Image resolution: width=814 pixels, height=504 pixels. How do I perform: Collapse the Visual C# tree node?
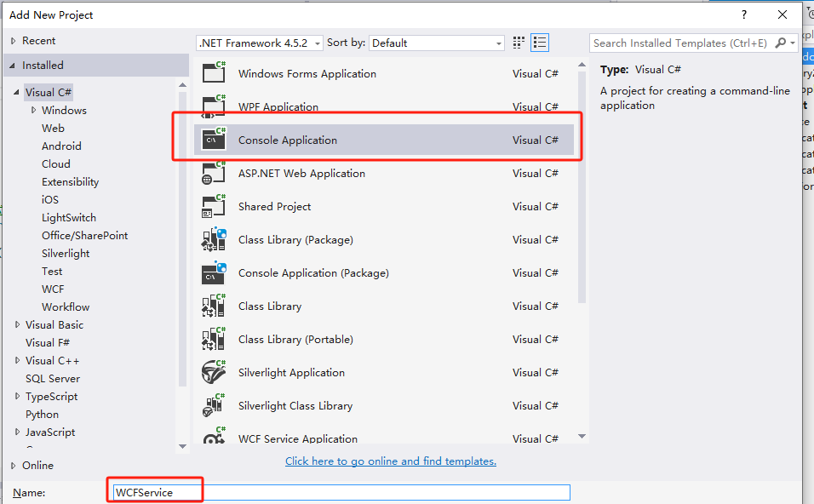(x=17, y=93)
